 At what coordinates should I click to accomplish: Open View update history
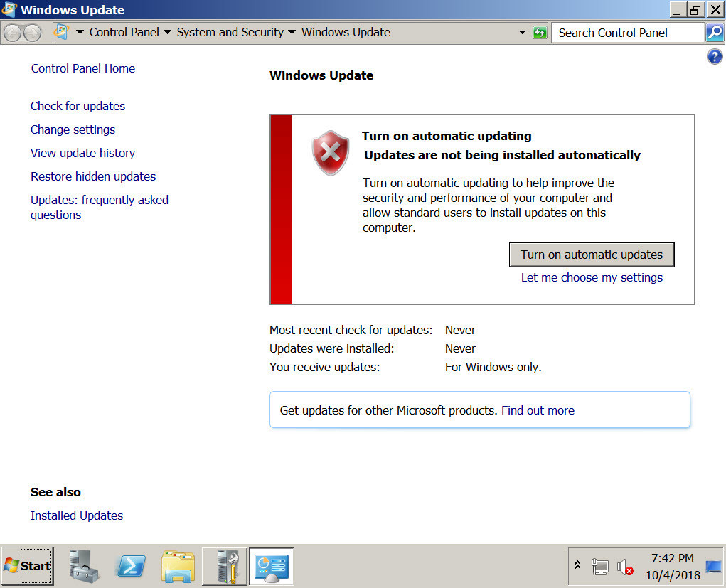[x=83, y=154]
